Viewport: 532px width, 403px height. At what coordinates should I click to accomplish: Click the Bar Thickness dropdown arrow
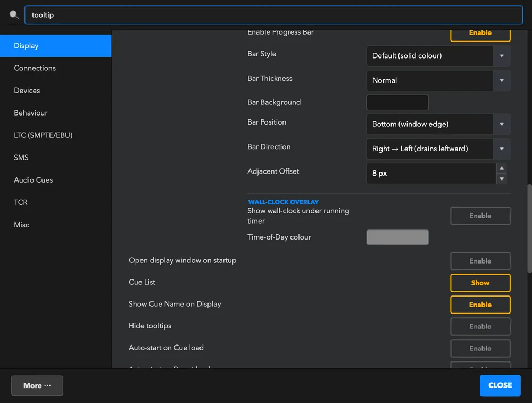coord(502,80)
